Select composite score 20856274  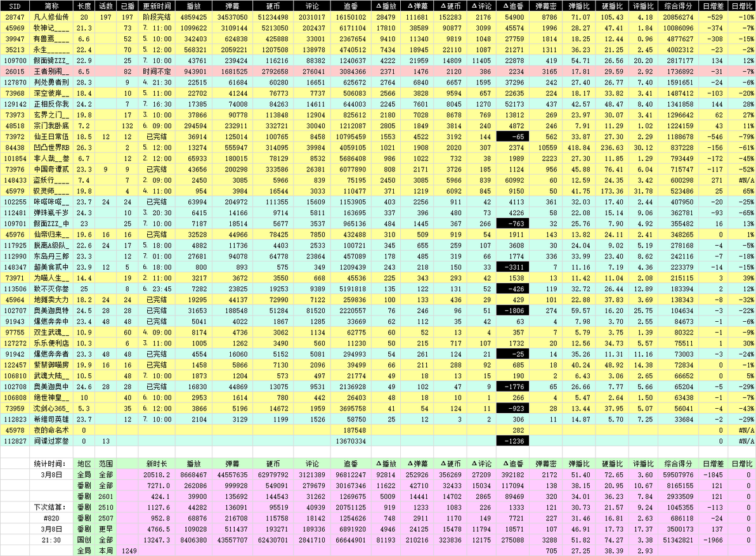coord(678,17)
